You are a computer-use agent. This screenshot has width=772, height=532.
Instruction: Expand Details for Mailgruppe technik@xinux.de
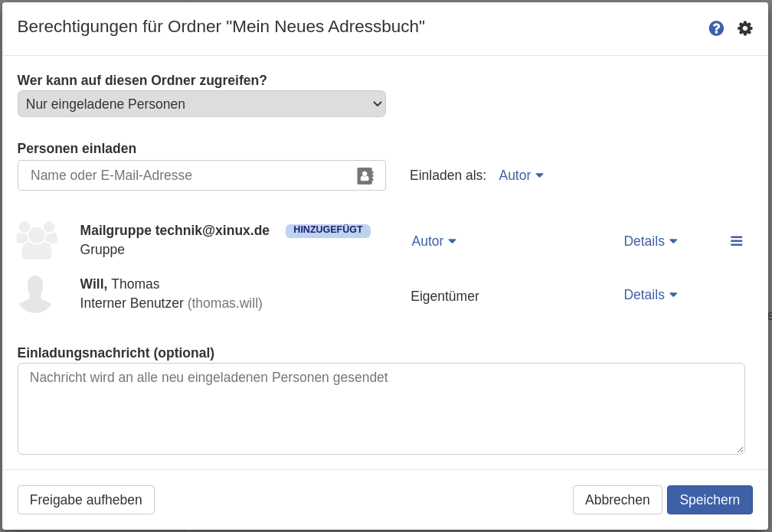click(650, 241)
